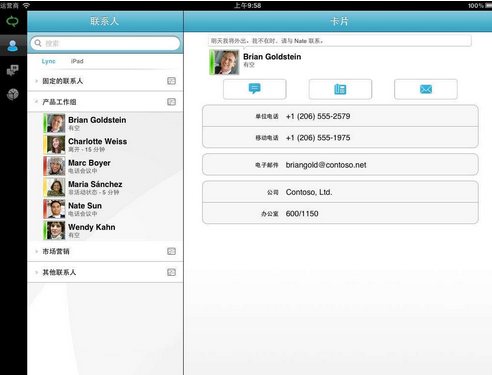Call Brian using the phone button
The height and width of the screenshot is (375, 492).
click(340, 89)
